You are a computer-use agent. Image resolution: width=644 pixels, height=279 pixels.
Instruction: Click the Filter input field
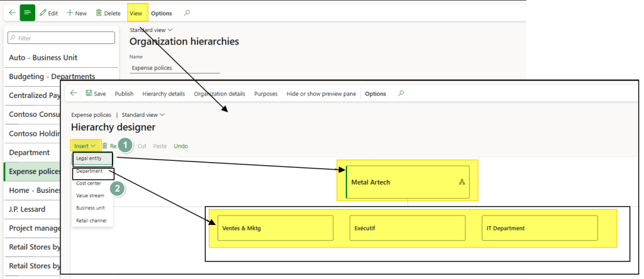click(x=61, y=38)
